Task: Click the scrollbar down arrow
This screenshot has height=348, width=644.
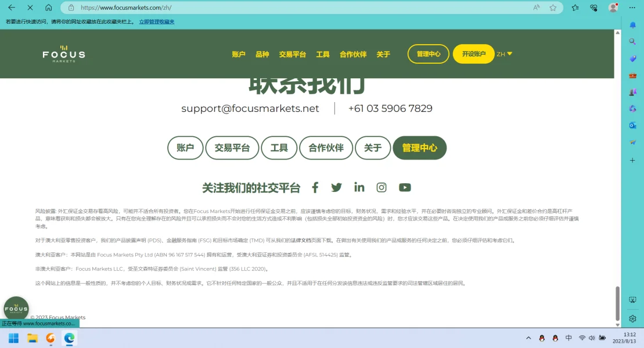Action: coord(617,325)
